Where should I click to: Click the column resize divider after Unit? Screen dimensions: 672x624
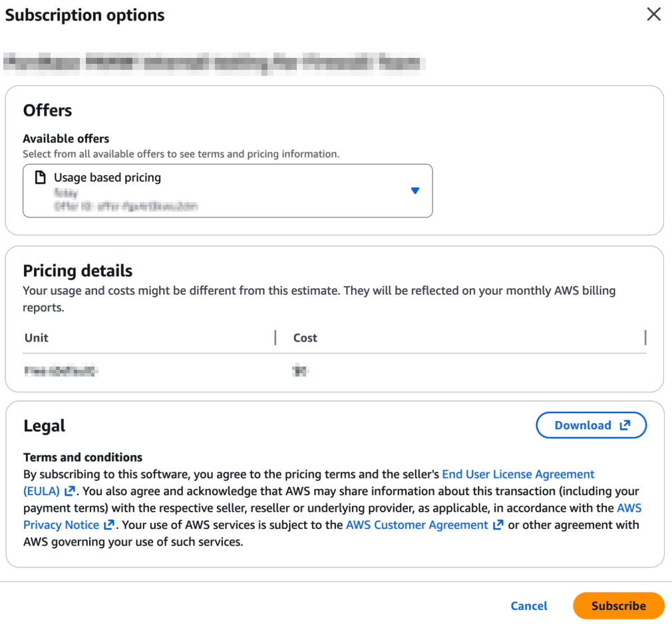tap(275, 338)
